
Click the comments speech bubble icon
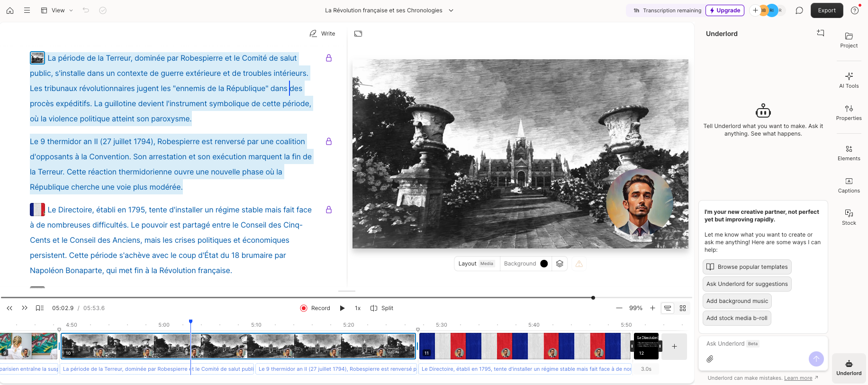click(x=799, y=10)
